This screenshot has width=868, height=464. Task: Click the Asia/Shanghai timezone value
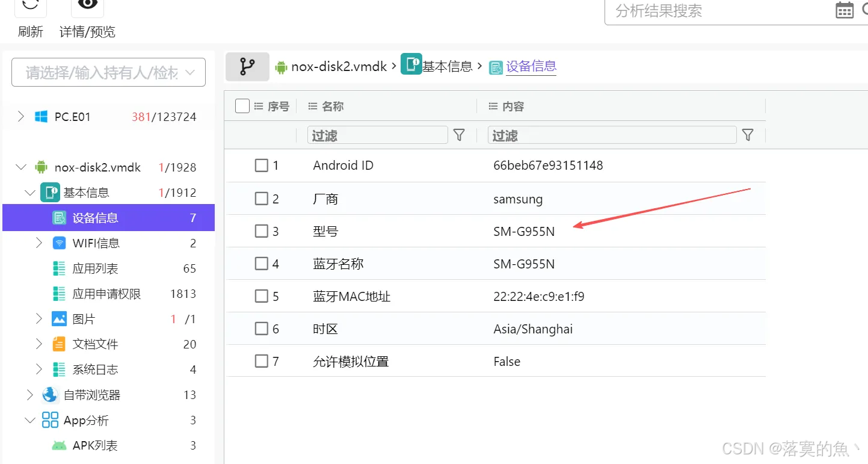[x=533, y=329]
